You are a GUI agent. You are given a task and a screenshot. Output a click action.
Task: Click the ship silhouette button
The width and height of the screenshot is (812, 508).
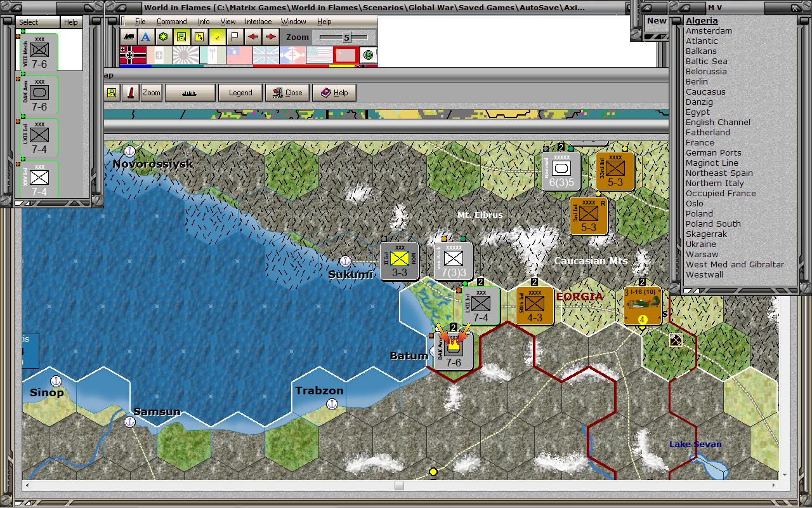[190, 93]
